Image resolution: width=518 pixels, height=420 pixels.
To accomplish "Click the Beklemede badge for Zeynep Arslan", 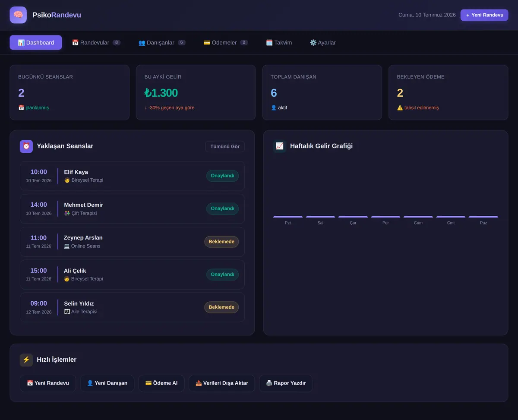I will (221, 242).
